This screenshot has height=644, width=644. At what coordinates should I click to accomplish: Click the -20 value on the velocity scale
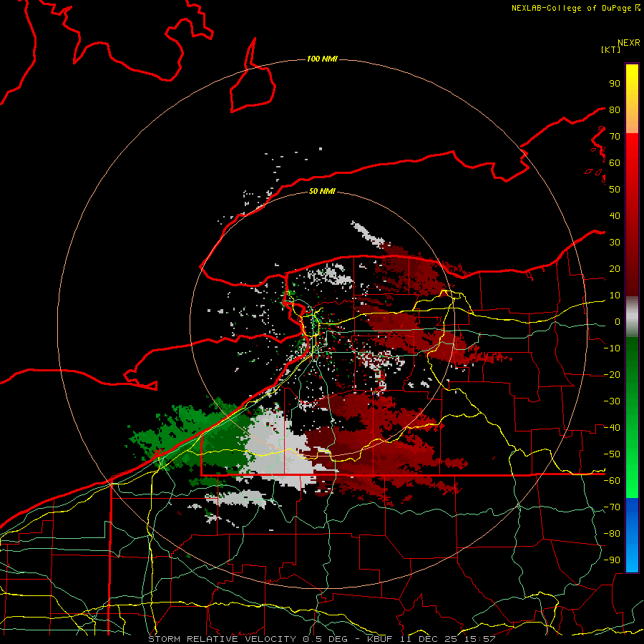(x=612, y=375)
